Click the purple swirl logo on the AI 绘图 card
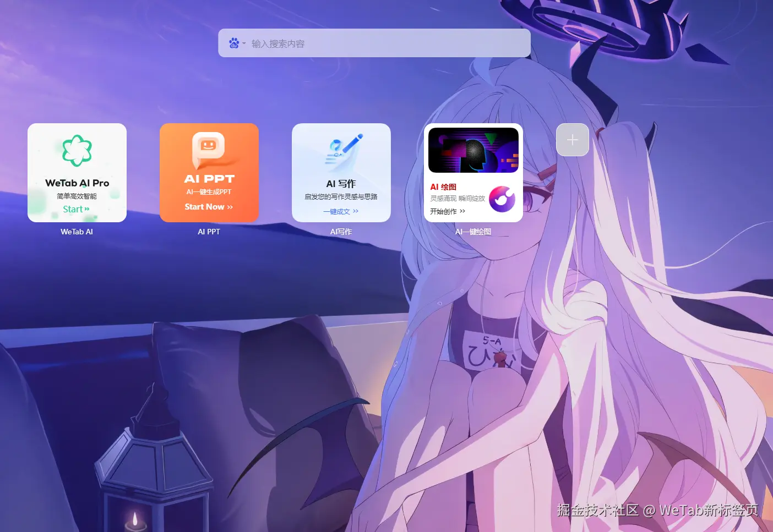This screenshot has height=532, width=773. [502, 199]
